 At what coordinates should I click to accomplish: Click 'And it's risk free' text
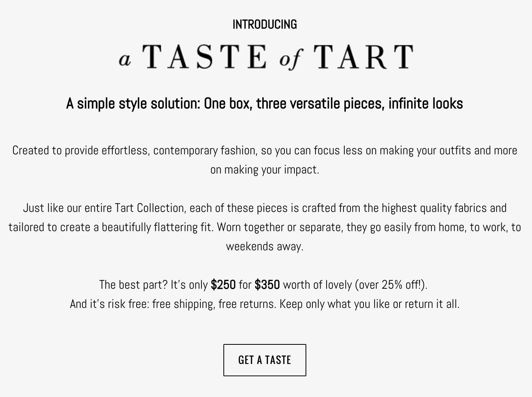pyautogui.click(x=109, y=304)
